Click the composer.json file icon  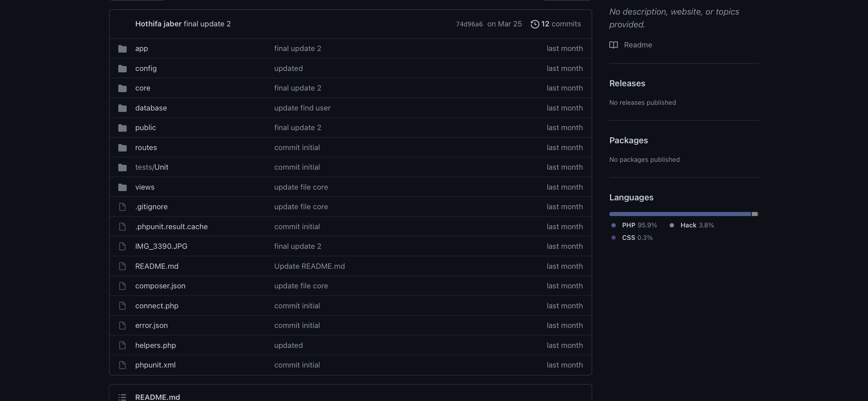(x=122, y=286)
